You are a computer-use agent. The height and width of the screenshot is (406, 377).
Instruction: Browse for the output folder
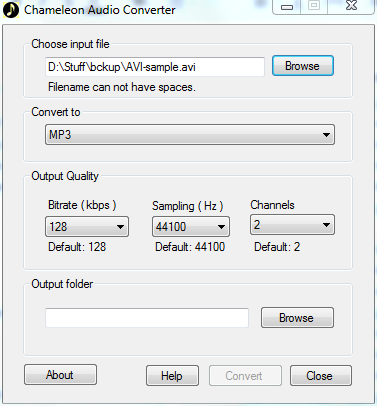click(297, 318)
